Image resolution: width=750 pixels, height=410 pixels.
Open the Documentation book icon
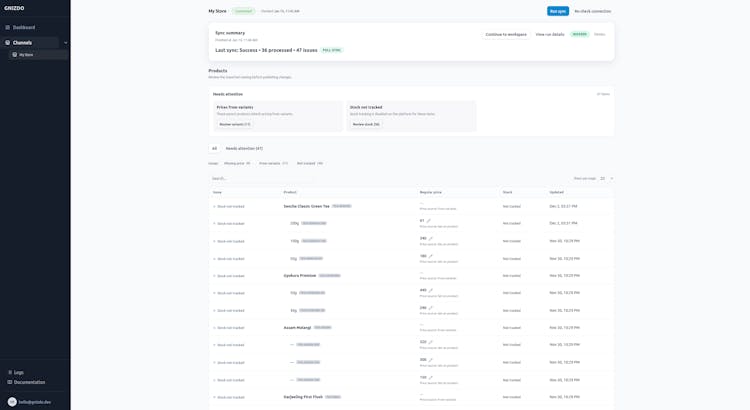[x=10, y=382]
